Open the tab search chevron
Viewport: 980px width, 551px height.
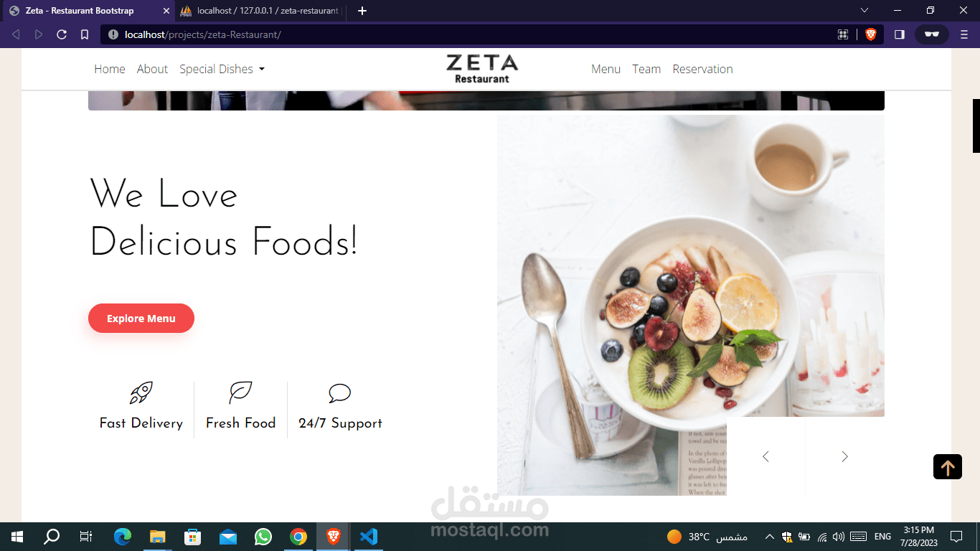[x=864, y=10]
